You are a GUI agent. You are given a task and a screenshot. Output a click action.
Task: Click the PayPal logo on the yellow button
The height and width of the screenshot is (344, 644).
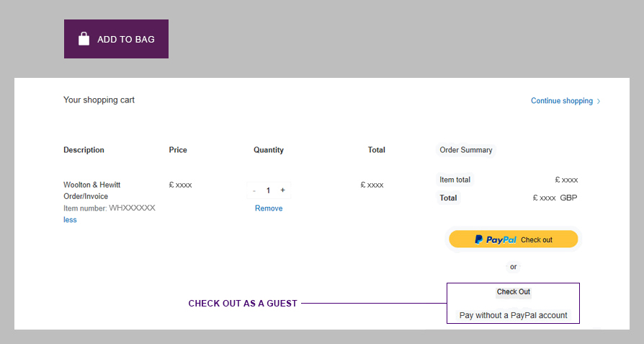tap(496, 239)
